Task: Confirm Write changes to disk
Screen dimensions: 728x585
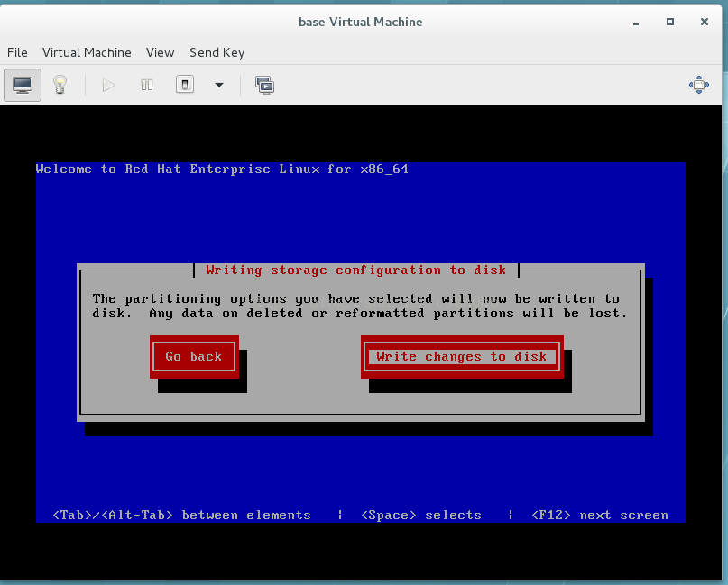Action: pyautogui.click(x=462, y=357)
